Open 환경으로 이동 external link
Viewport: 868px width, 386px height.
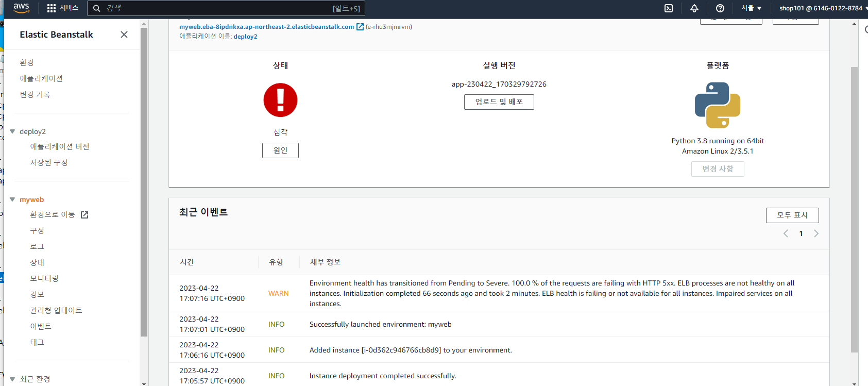59,214
